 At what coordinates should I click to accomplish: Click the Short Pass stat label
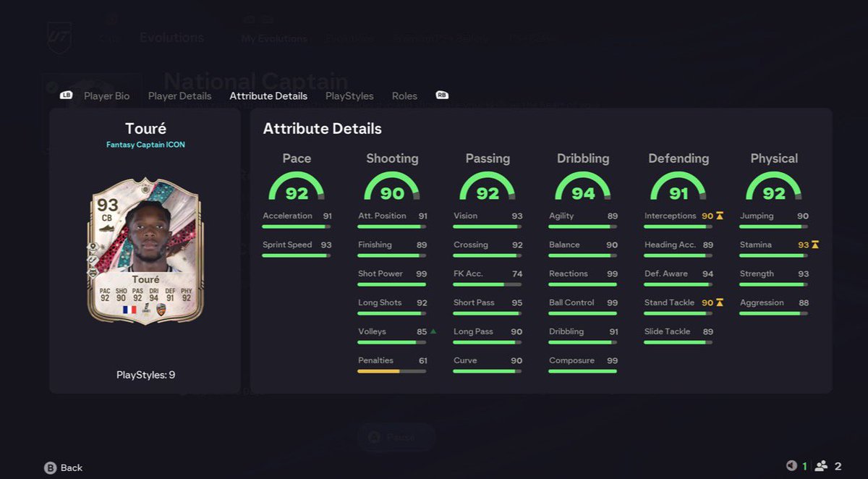(474, 302)
